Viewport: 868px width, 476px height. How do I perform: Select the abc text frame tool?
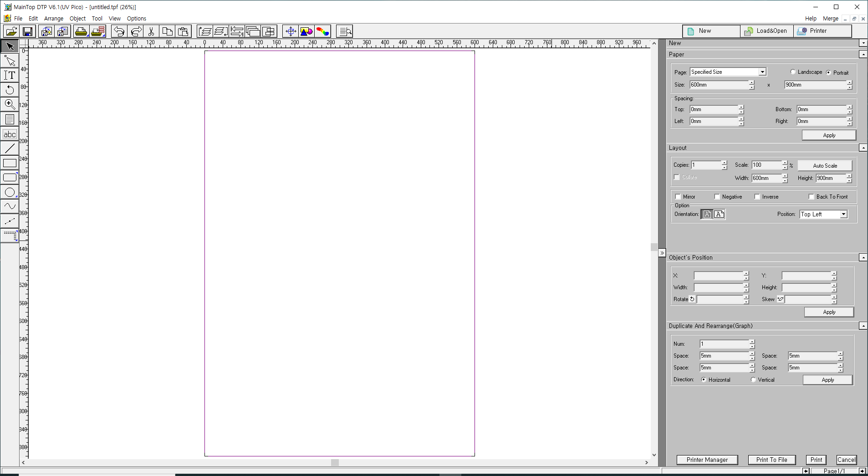point(10,134)
